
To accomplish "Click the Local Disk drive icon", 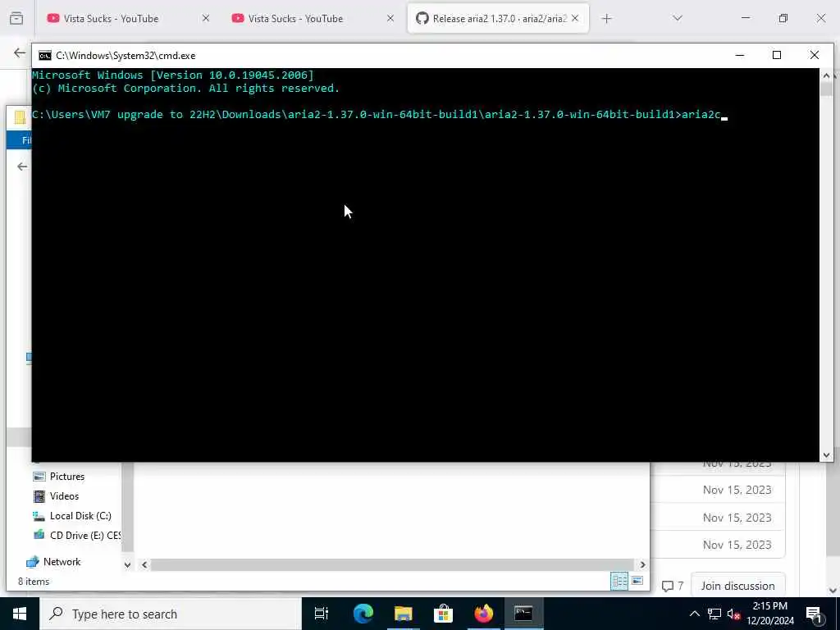I will 39,516.
